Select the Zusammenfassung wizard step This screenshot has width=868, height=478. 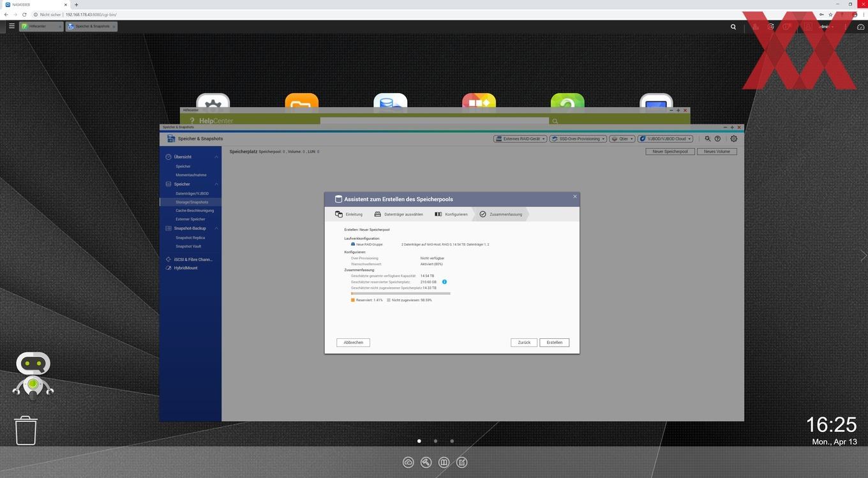click(x=501, y=214)
